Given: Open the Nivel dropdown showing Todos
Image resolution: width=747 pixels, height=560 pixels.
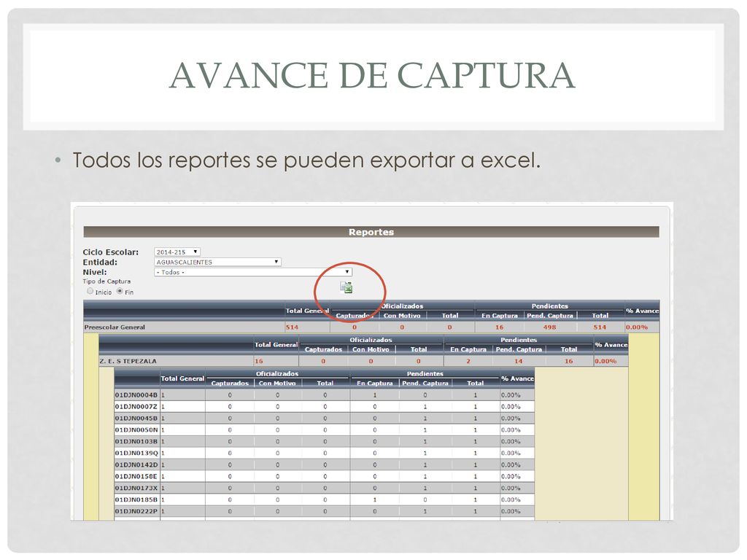Looking at the screenshot, I should tap(253, 272).
